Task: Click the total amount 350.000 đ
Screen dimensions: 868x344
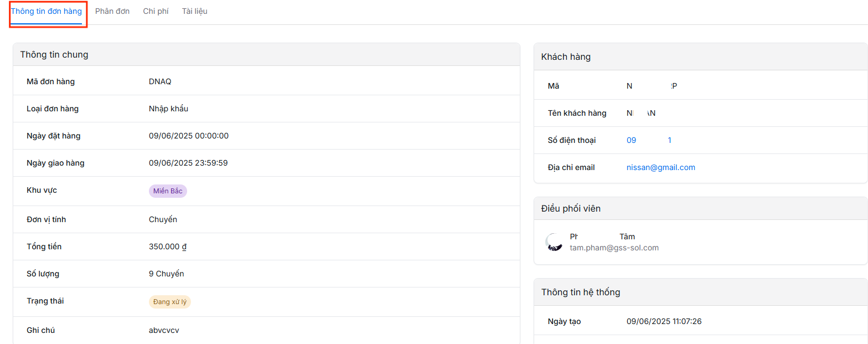Action: [168, 247]
